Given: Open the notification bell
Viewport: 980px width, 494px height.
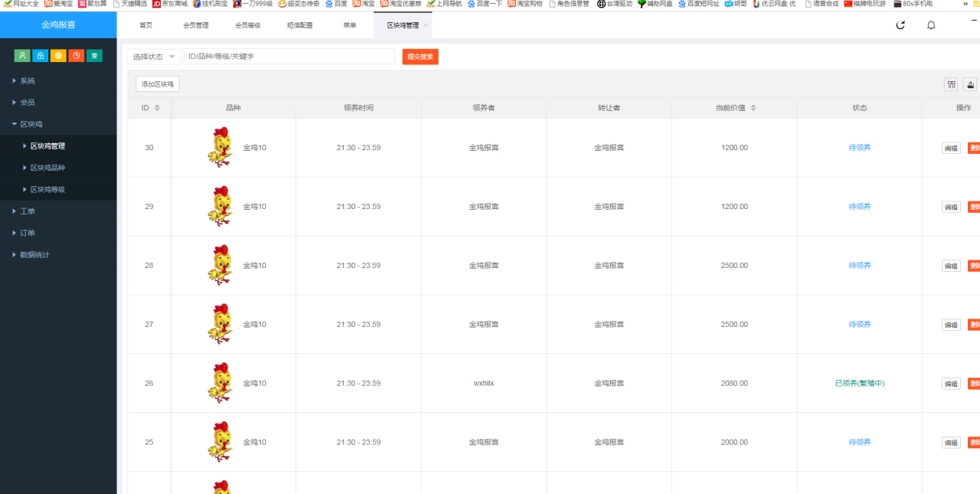Looking at the screenshot, I should coord(931,25).
